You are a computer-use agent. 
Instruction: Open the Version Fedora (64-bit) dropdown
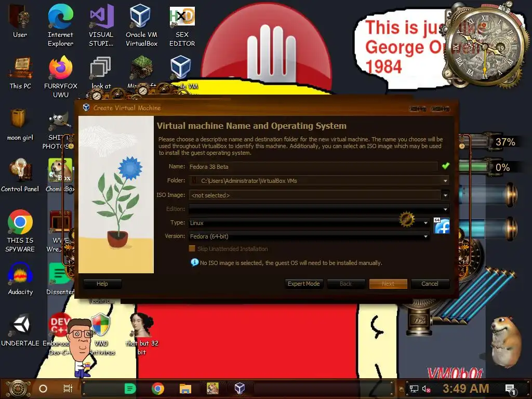309,236
